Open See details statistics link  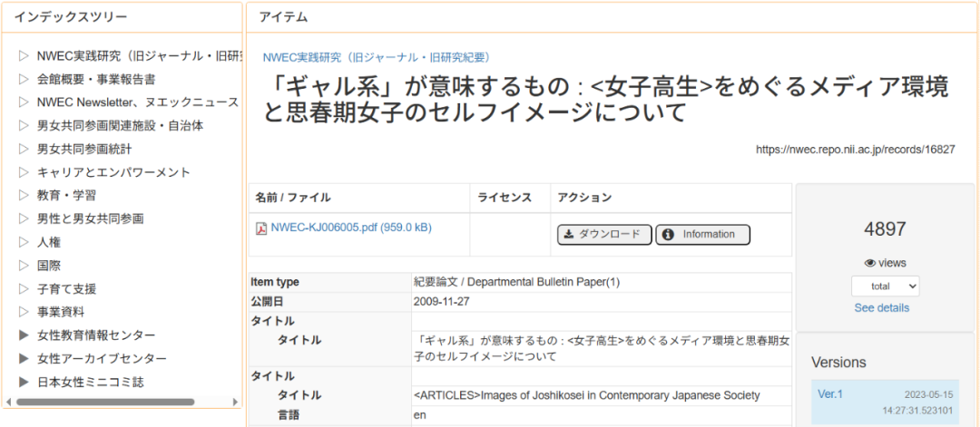(x=882, y=307)
